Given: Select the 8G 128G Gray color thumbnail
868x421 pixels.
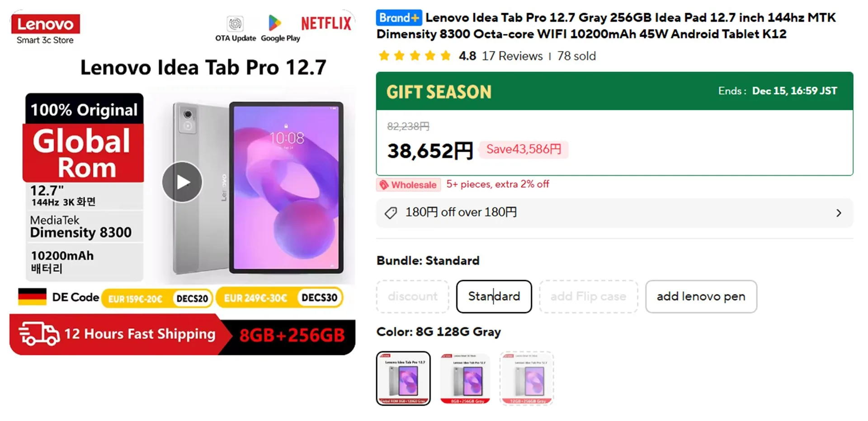Looking at the screenshot, I should pos(403,379).
